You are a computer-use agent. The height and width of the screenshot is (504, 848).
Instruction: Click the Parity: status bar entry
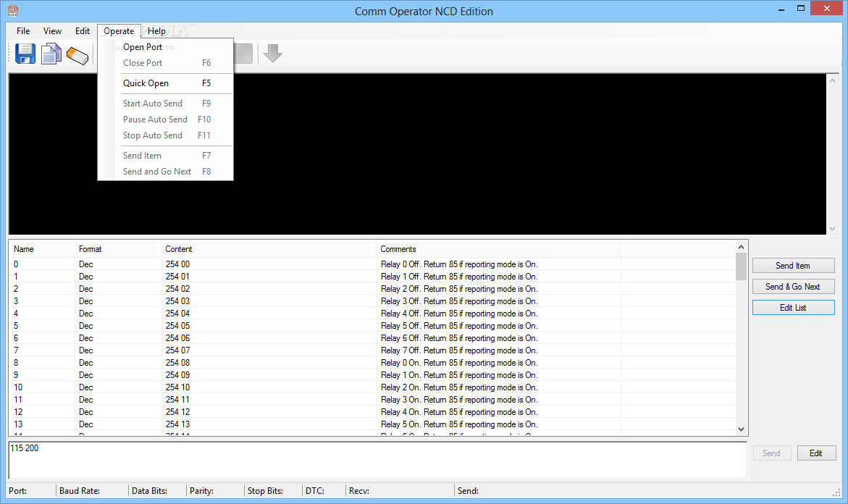[202, 491]
